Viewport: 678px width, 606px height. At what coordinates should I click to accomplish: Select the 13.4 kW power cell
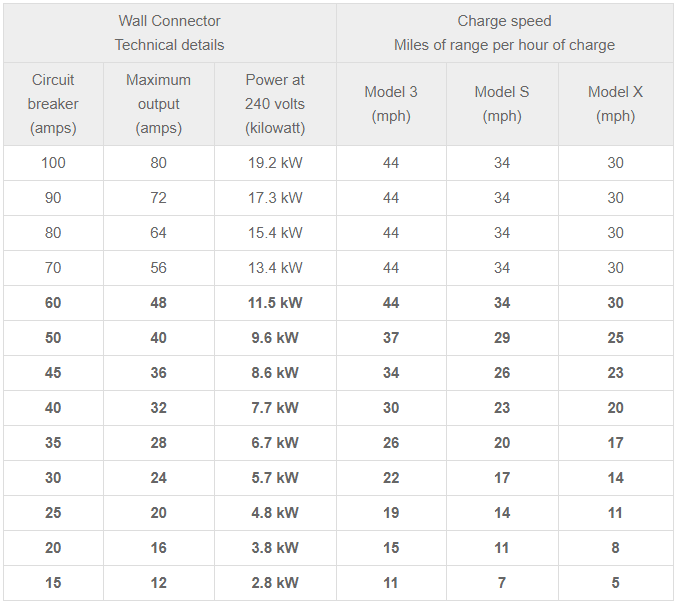point(275,268)
